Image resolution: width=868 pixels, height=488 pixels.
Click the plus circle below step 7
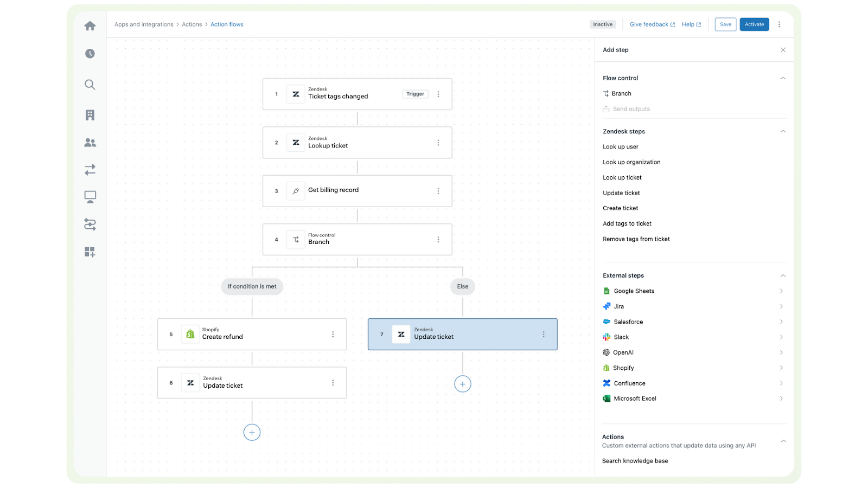[462, 384]
